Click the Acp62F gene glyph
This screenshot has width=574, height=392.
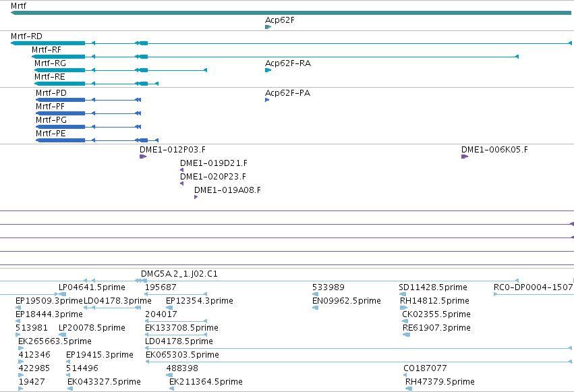click(268, 27)
